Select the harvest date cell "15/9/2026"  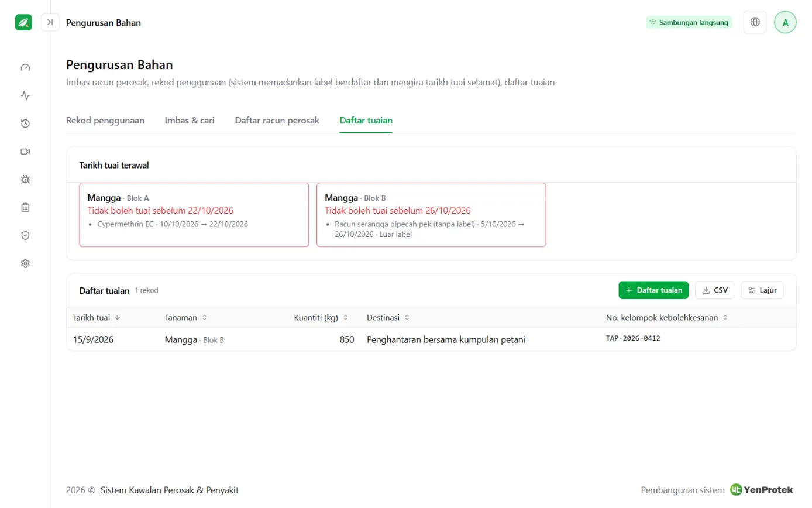pyautogui.click(x=93, y=339)
